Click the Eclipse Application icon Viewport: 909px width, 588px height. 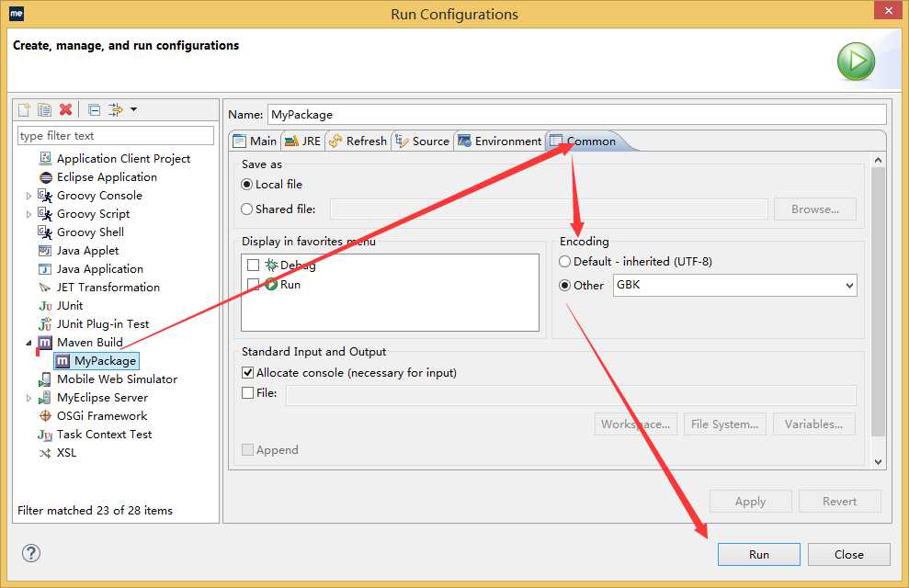pyautogui.click(x=45, y=177)
